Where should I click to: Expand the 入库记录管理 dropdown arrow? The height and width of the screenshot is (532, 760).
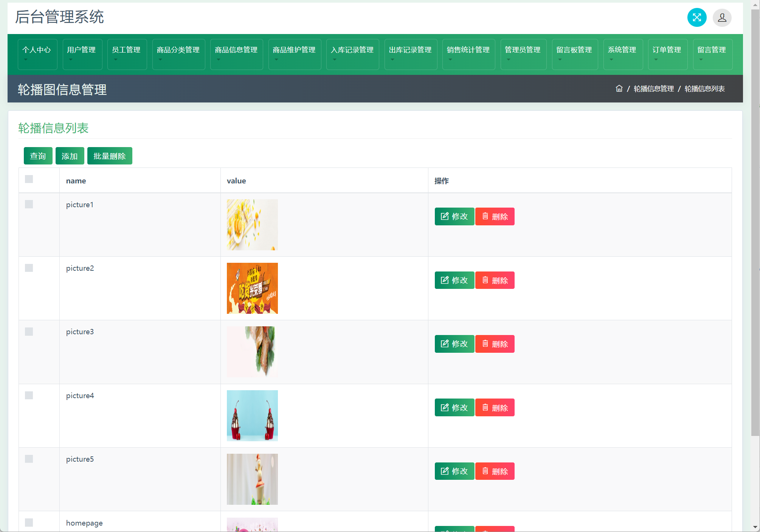(335, 60)
